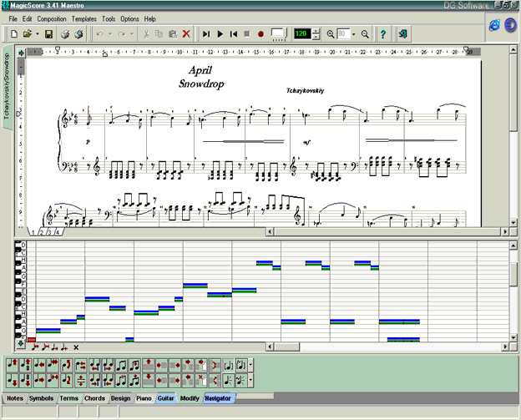Increase tempo with spinner up arrow
The image size is (521, 420).
316,31
